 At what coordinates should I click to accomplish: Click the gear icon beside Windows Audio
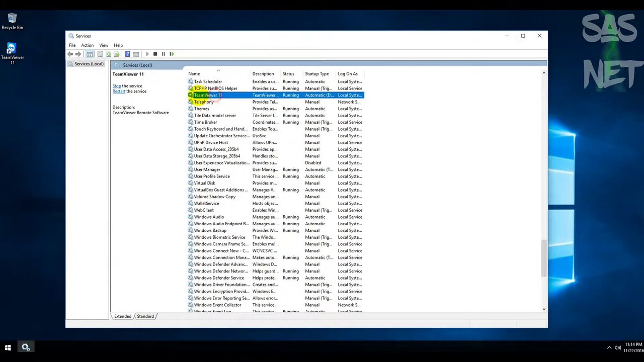tap(191, 217)
